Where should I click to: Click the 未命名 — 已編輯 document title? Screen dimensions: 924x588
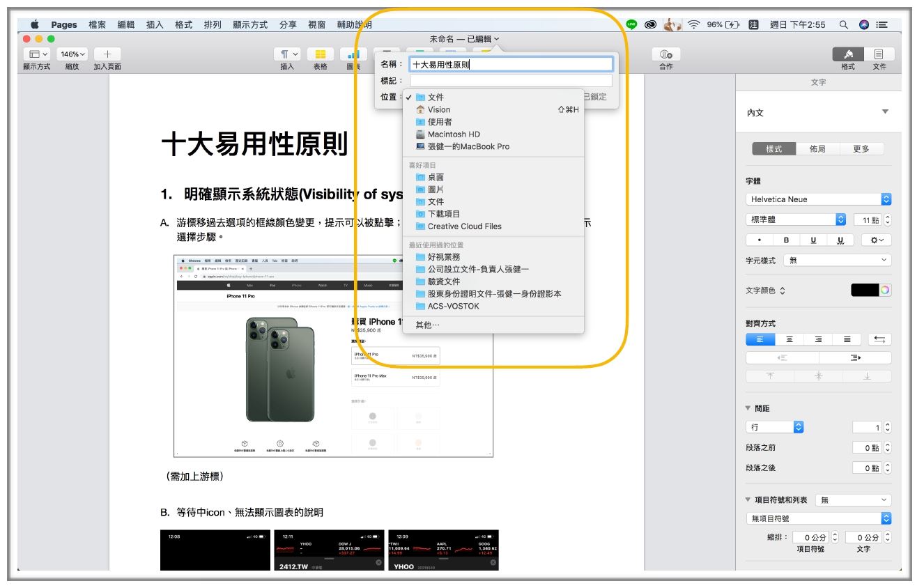tap(464, 39)
